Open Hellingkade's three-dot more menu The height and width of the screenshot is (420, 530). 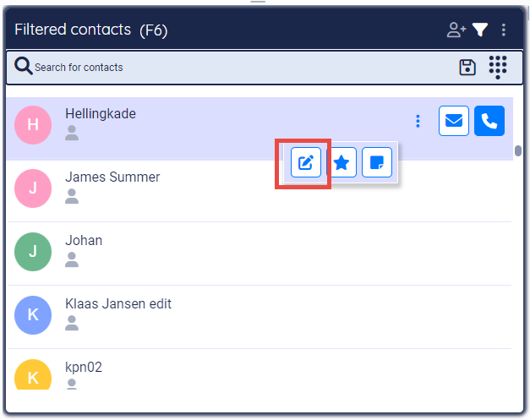418,122
